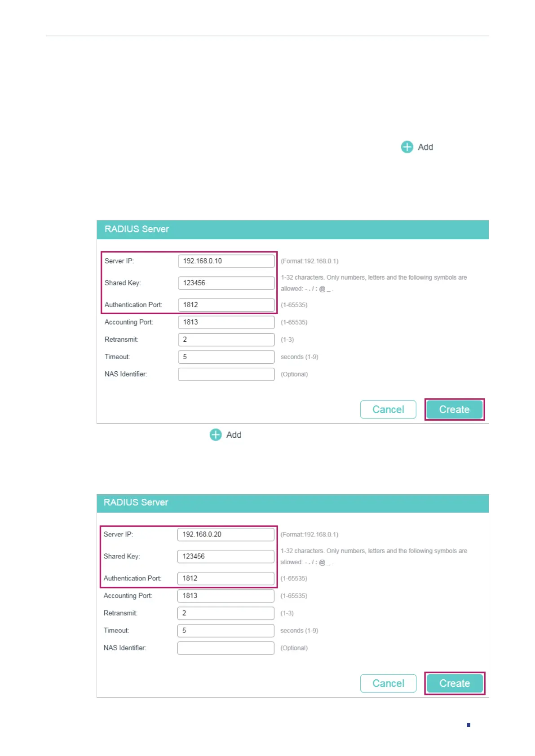Image resolution: width=535 pixels, height=756 pixels.
Task: Click Authentication Port field in second dialog
Action: (225, 578)
